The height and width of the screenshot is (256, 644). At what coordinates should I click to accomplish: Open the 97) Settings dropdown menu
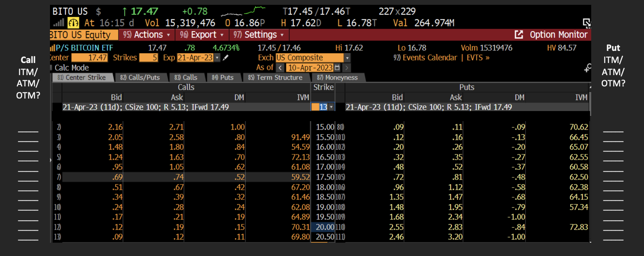(x=258, y=35)
